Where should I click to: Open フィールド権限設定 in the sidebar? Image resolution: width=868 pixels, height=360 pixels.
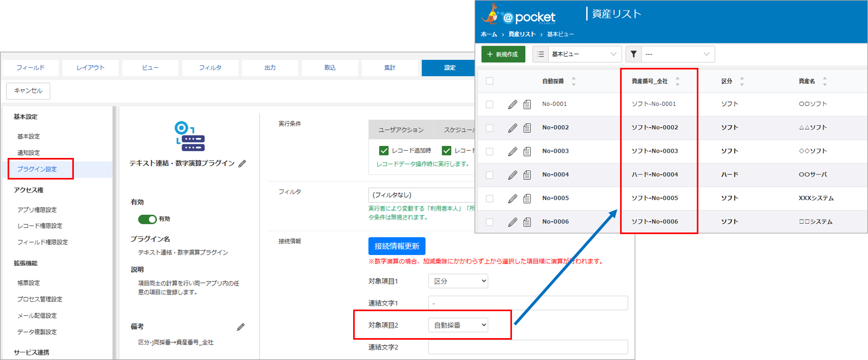43,242
